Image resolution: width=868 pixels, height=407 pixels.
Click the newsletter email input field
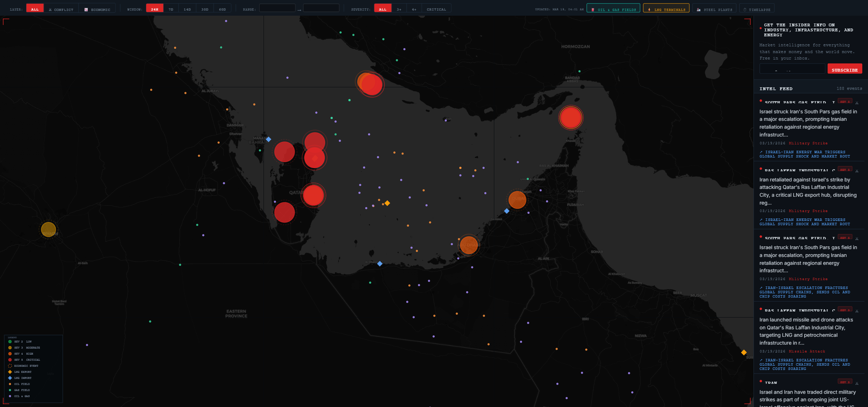pos(792,69)
